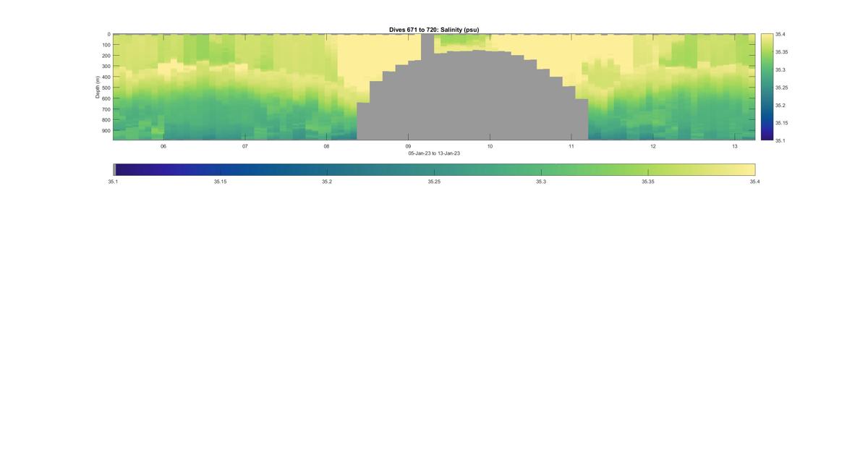
Task: Click '35.3' under the horizontal colorbar
Action: pyautogui.click(x=541, y=182)
